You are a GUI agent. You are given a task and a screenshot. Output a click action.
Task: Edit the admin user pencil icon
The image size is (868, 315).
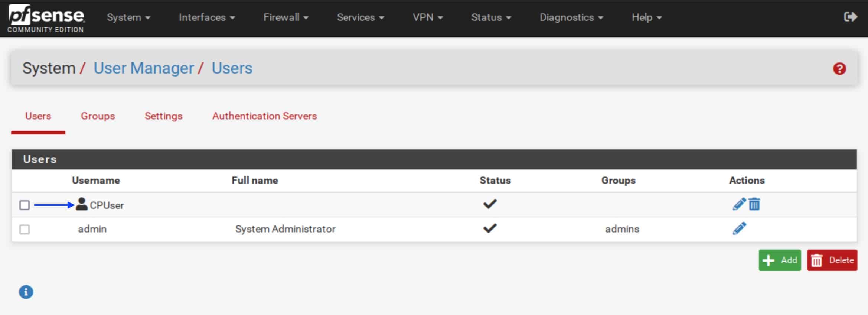739,228
